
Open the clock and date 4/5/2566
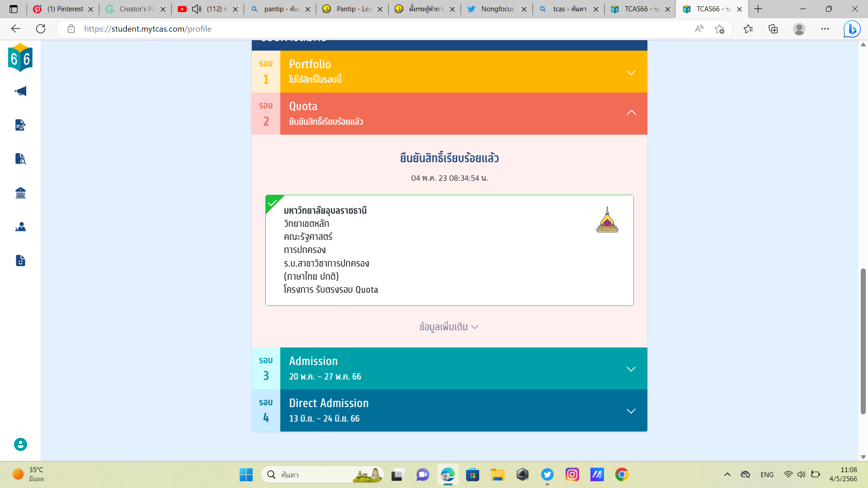(x=844, y=474)
